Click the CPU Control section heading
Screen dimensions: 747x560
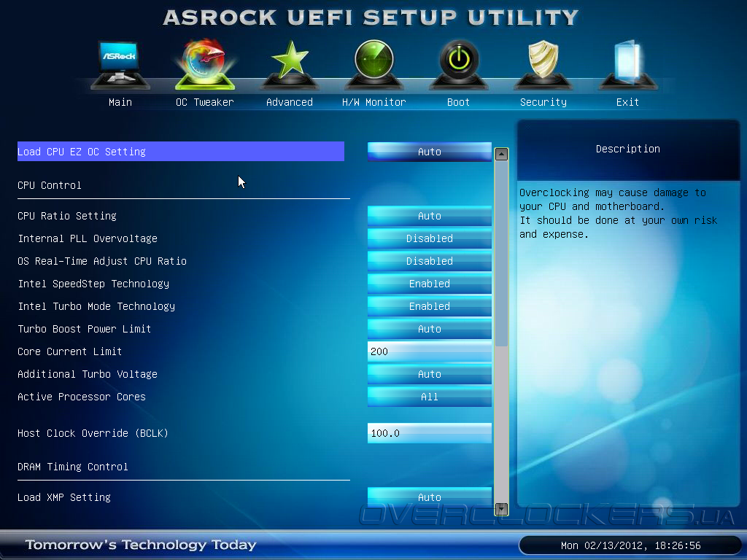pyautogui.click(x=50, y=185)
